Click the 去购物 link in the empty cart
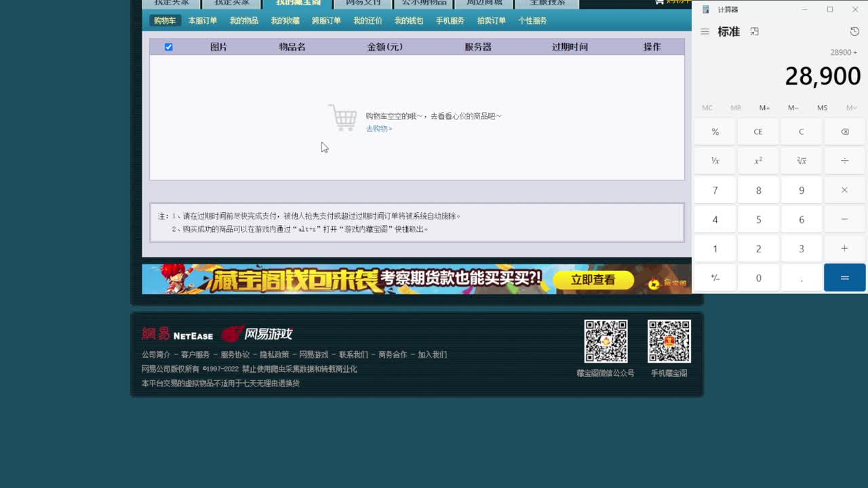This screenshot has height=488, width=868. [378, 127]
